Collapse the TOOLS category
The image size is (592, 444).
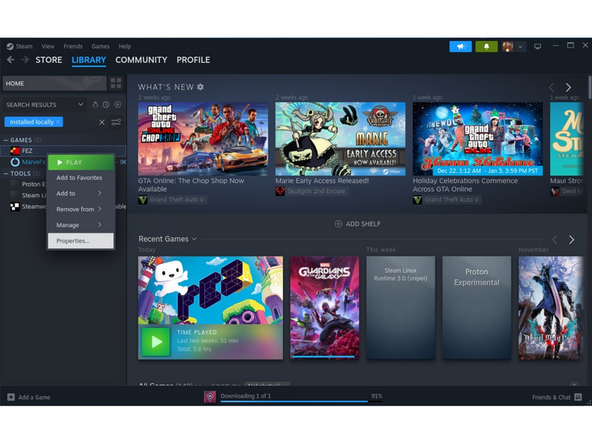point(6,174)
